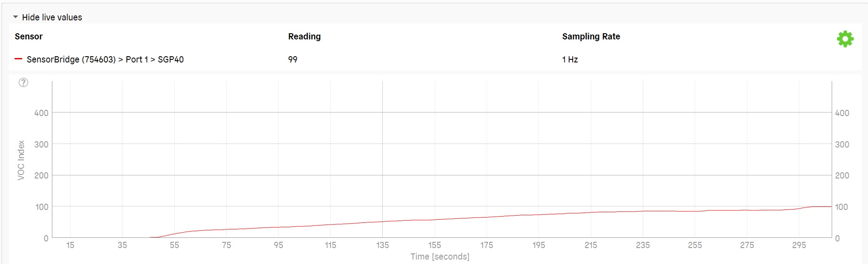Click the VOC Index axis label

pos(21,160)
